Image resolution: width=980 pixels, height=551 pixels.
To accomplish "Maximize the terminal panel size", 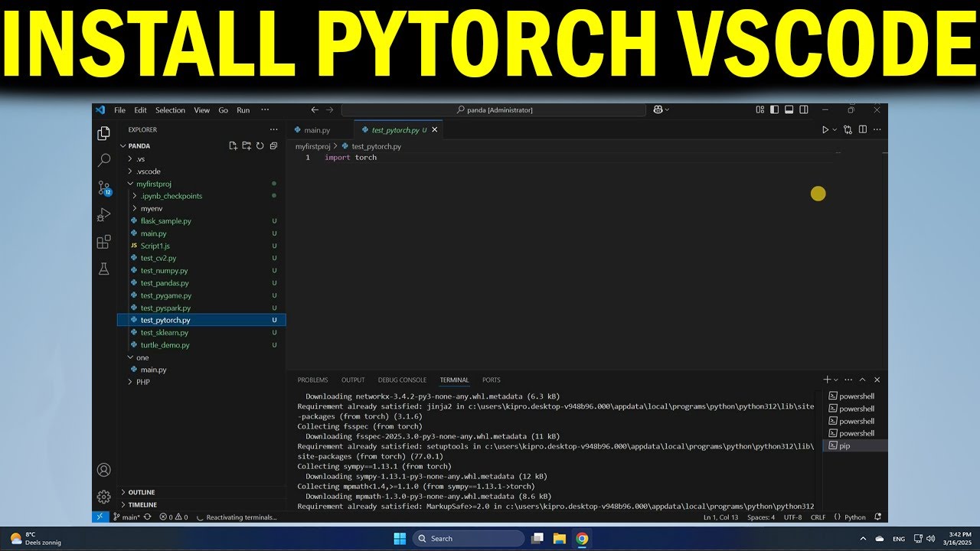I will coord(863,380).
